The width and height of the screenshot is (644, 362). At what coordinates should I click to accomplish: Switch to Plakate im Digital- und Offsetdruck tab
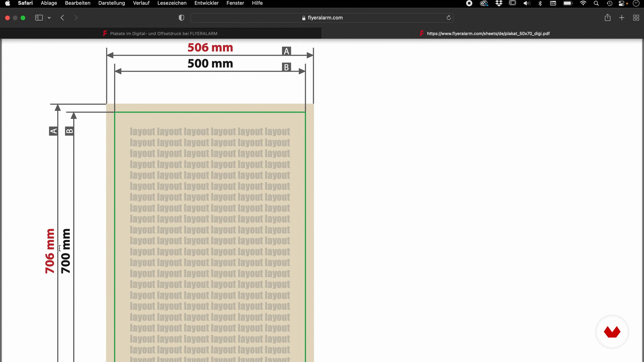click(x=160, y=34)
